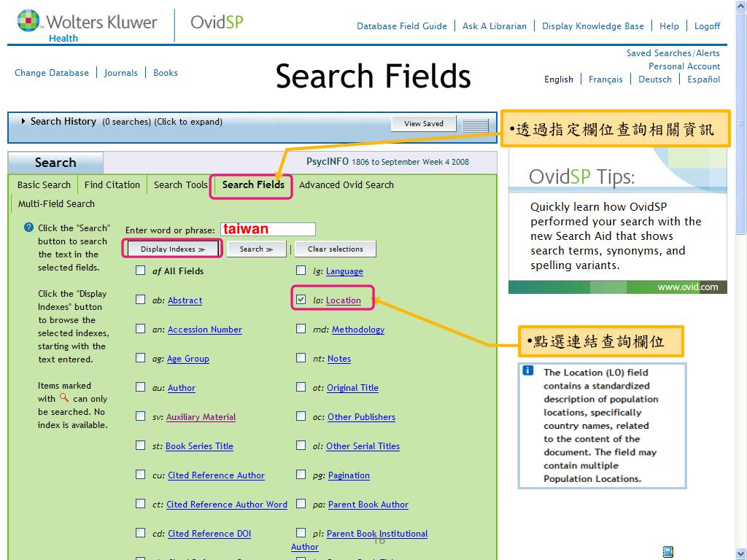Viewport: 747px width, 560px height.
Task: Click the word or phrase input field
Action: point(268,229)
